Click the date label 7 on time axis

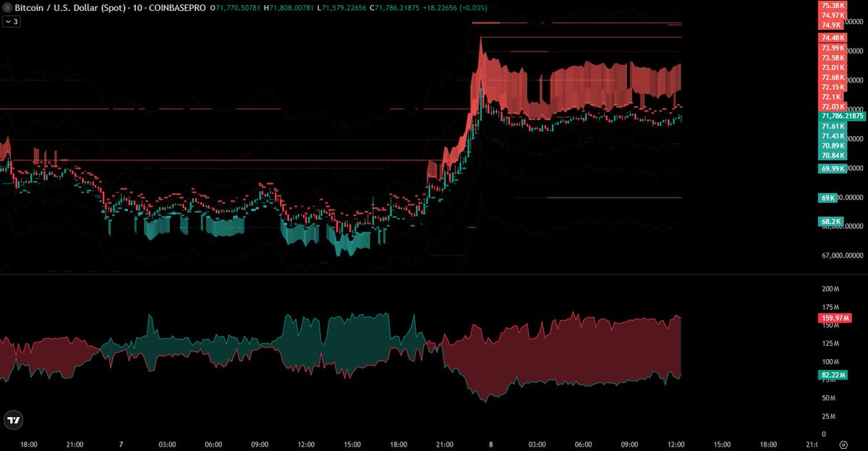point(121,444)
